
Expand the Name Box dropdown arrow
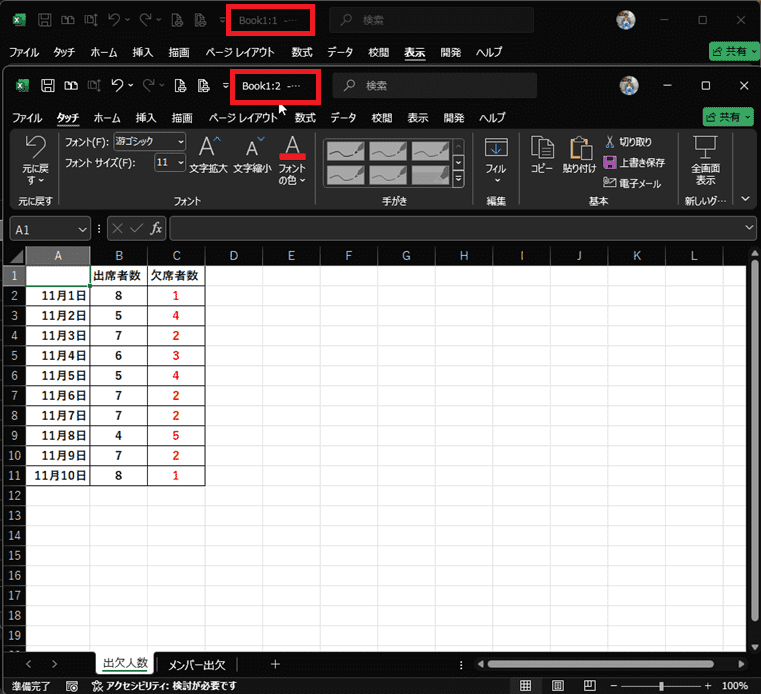click(82, 229)
